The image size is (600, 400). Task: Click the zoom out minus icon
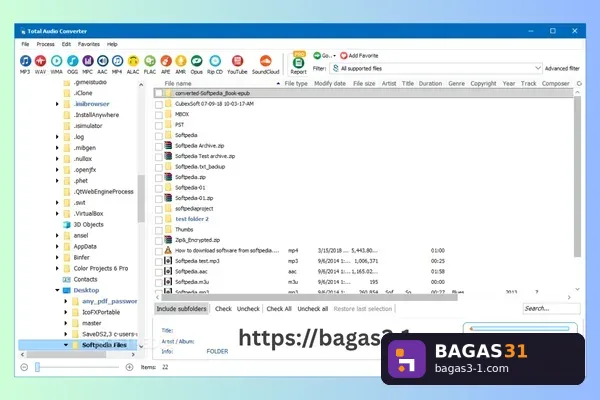click(x=24, y=367)
